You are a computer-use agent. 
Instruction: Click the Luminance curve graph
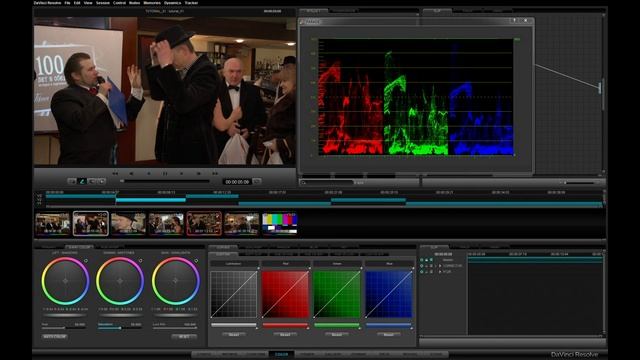234,294
